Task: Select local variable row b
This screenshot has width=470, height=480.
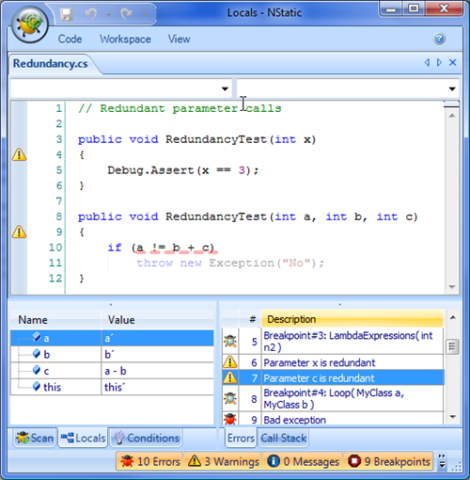Action: 112,354
